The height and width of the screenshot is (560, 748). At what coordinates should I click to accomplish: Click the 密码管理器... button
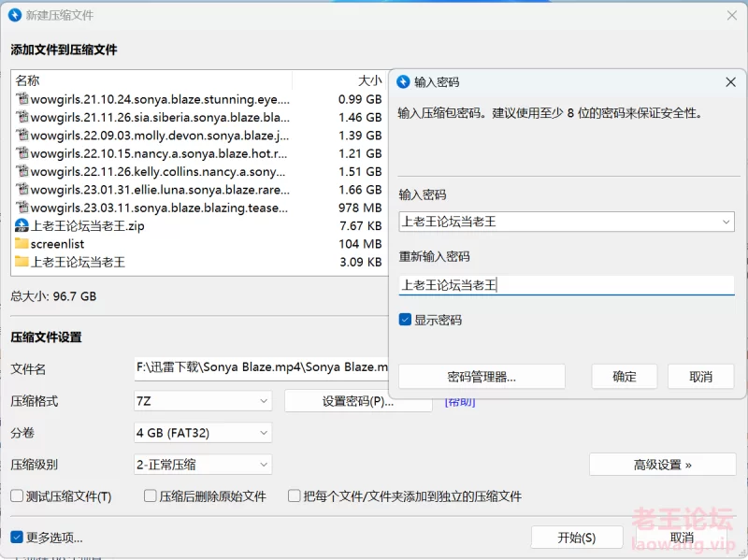[482, 377]
